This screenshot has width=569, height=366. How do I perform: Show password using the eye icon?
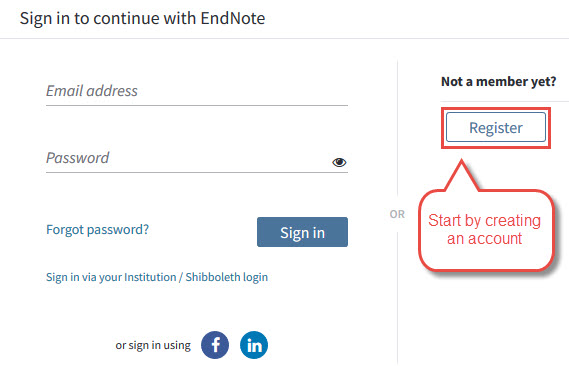click(339, 162)
